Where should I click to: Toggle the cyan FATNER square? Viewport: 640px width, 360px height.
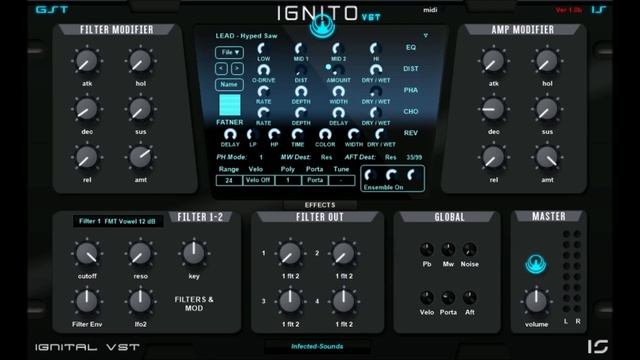230,105
